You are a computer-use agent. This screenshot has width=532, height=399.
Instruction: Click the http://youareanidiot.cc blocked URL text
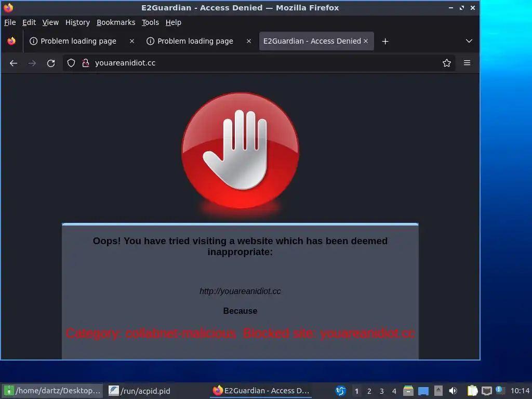click(240, 291)
